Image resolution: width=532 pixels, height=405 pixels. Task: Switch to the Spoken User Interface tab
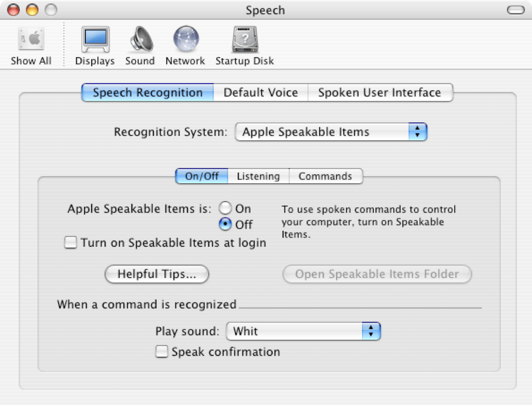[380, 93]
